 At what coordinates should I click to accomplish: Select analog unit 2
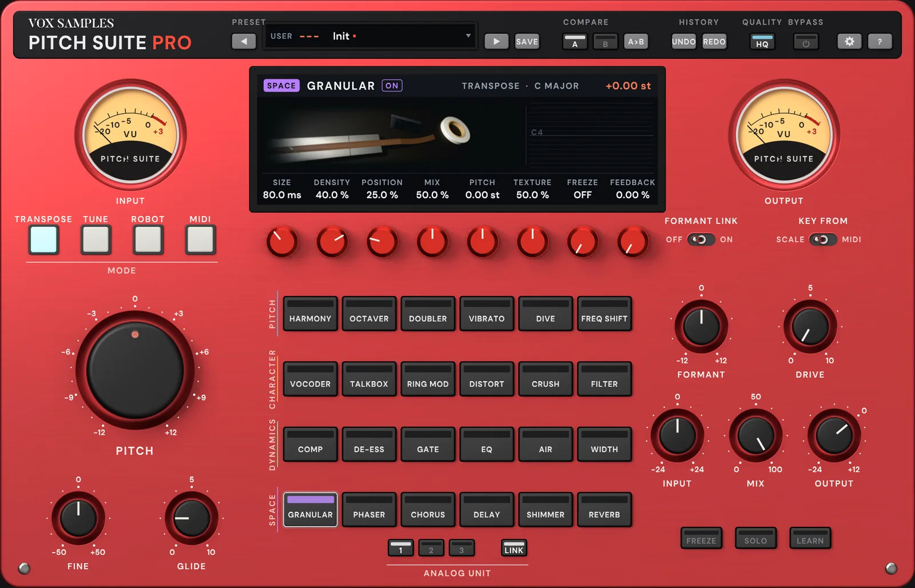[x=431, y=548]
